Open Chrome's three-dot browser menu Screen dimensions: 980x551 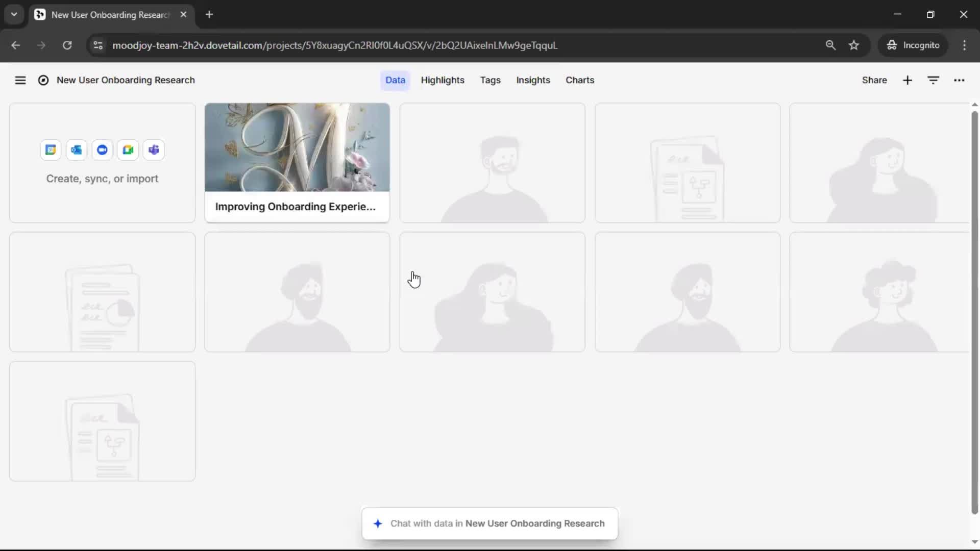964,45
